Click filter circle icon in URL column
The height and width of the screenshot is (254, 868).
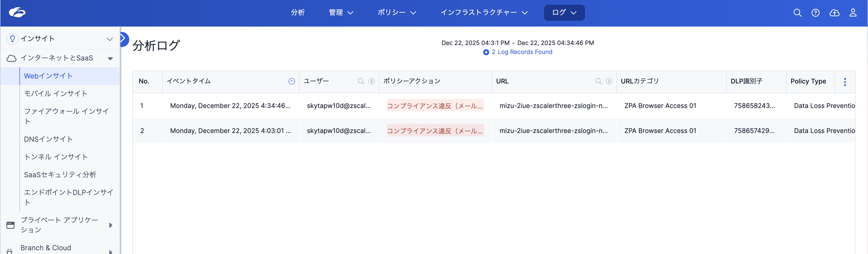pyautogui.click(x=609, y=81)
